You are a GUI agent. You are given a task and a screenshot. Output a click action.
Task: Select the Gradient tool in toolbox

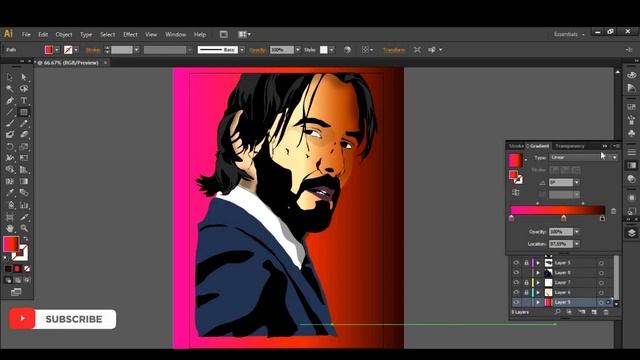coord(24,181)
